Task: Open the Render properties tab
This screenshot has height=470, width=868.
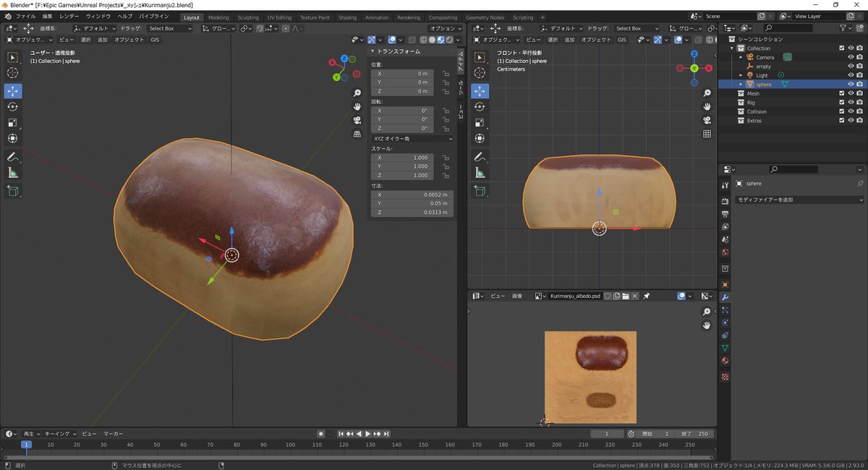Action: pos(725,202)
